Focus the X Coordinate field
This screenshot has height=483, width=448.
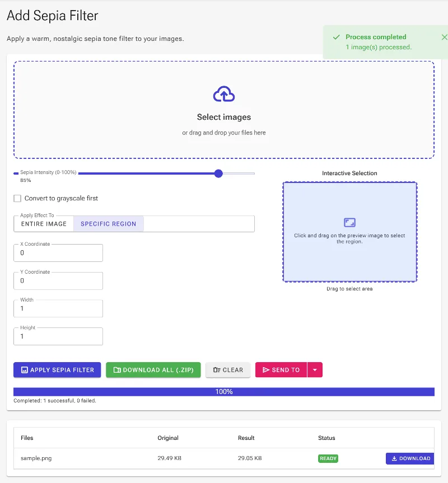pos(58,253)
